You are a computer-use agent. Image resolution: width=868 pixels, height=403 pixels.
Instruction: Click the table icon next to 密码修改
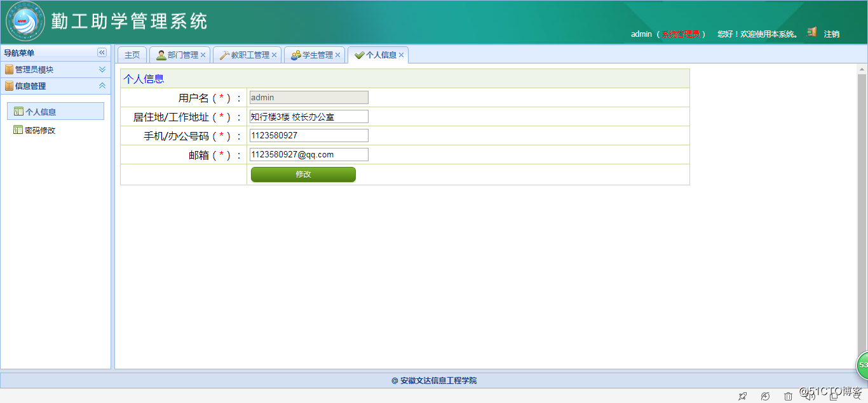18,130
